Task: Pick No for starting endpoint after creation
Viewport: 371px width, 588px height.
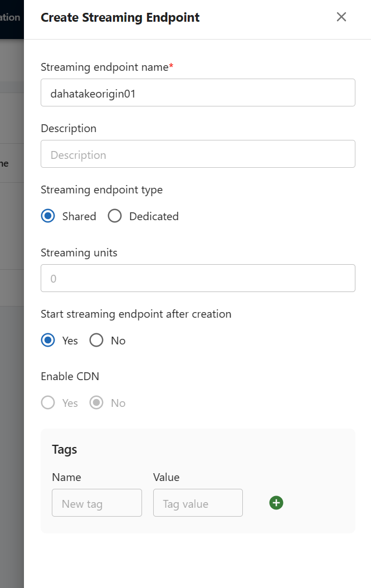Action: pyautogui.click(x=97, y=341)
